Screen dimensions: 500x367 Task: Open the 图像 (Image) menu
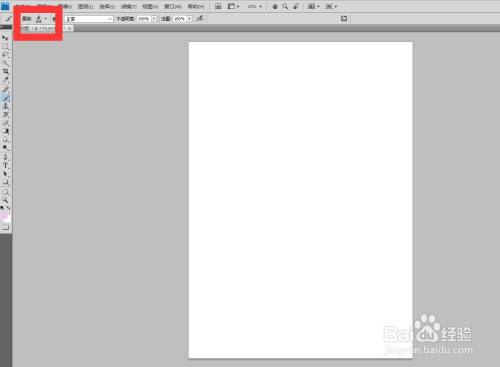coord(64,6)
